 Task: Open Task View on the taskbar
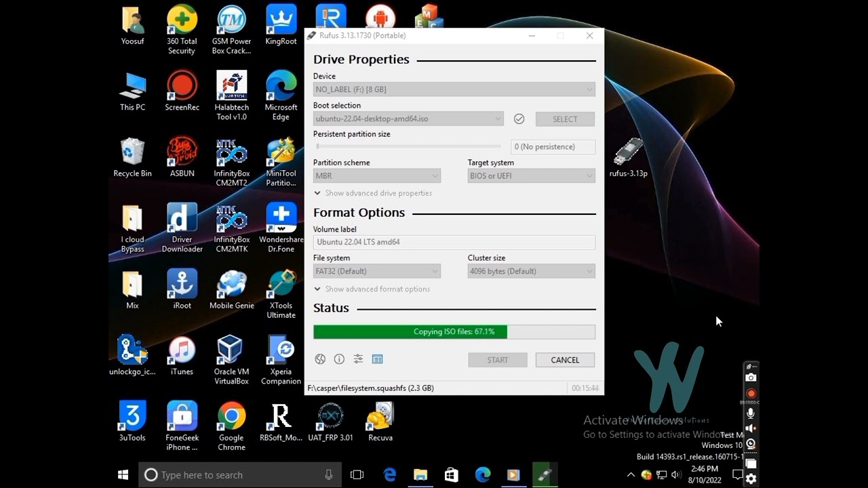(357, 475)
